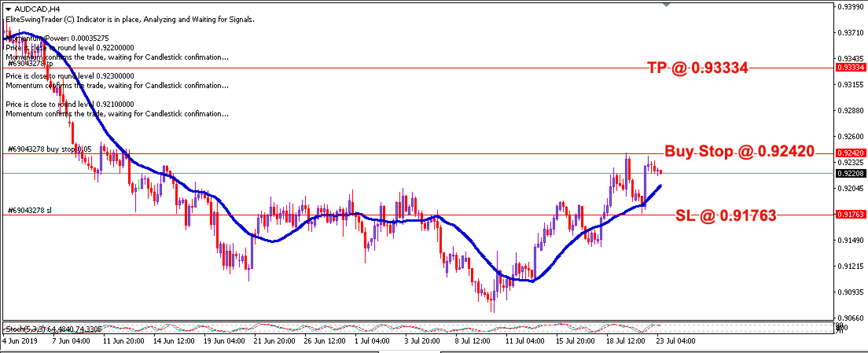Open the AUDCAD,H4 chart title dropdown arrow

[8, 9]
